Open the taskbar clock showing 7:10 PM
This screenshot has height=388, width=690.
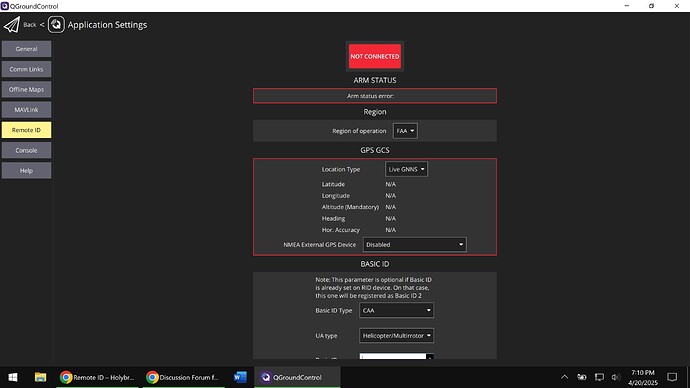tap(642, 377)
